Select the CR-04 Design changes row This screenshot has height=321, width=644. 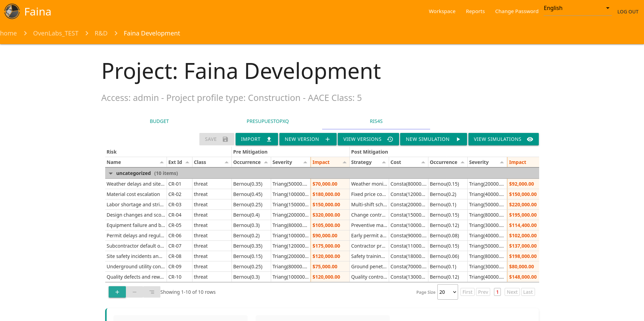click(136, 215)
